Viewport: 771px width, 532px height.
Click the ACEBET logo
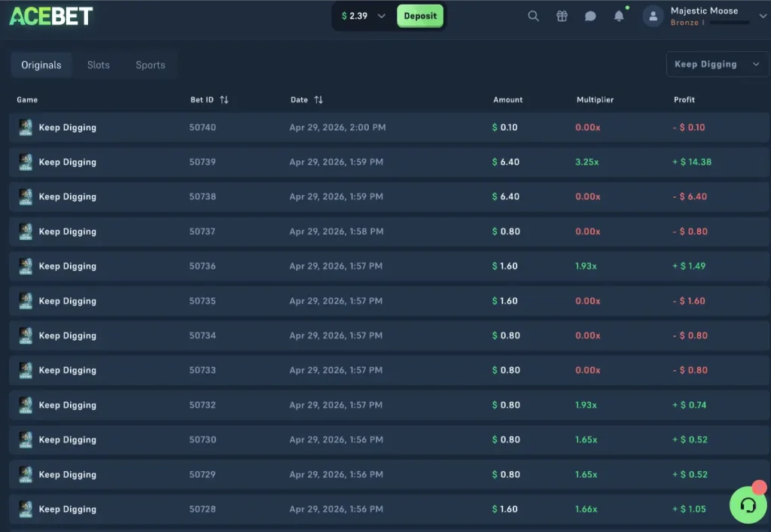[x=51, y=16]
